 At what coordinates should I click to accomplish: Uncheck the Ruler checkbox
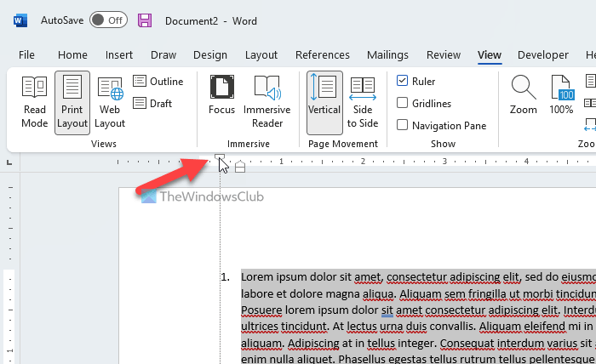(x=403, y=82)
